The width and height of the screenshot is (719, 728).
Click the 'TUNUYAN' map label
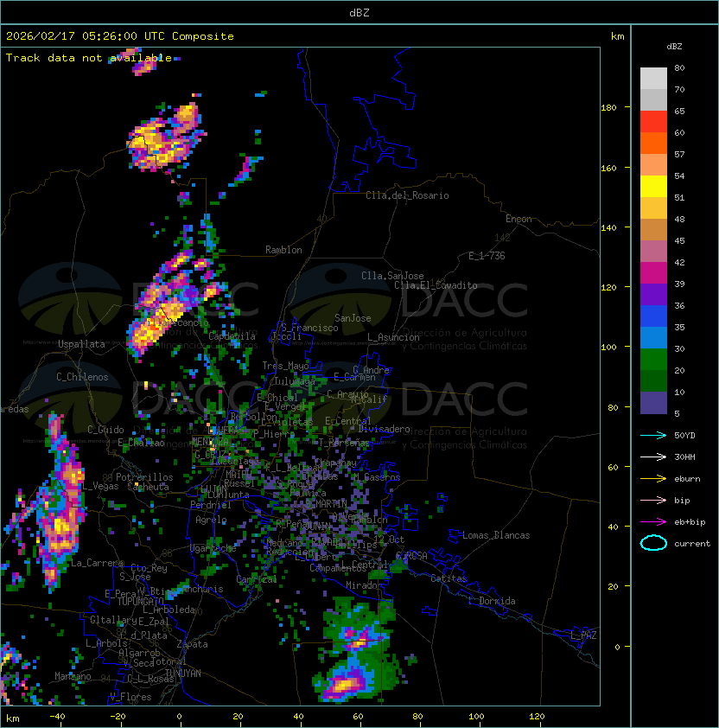(183, 674)
